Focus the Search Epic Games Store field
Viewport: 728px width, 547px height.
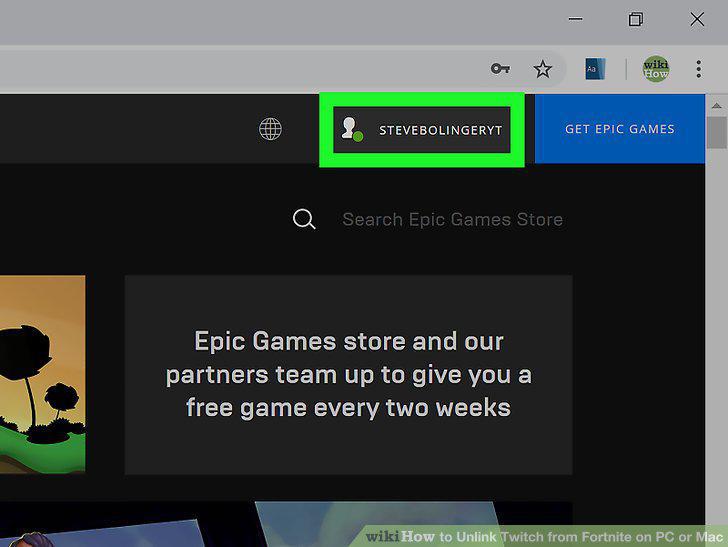coord(452,219)
